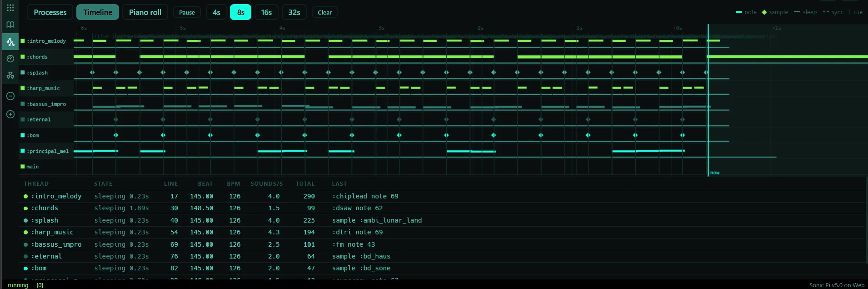Open the apps grid menu icon
Viewport: 868px width, 289px height.
10,8
